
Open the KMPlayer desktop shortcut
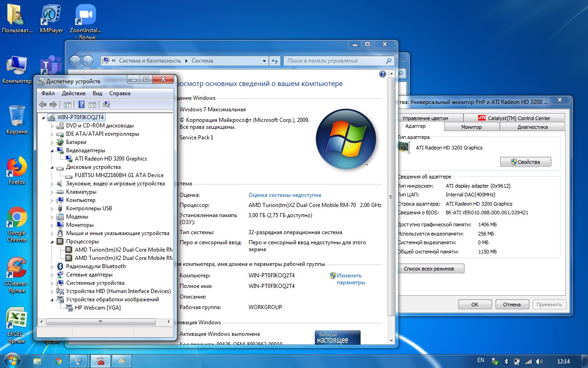(x=51, y=18)
